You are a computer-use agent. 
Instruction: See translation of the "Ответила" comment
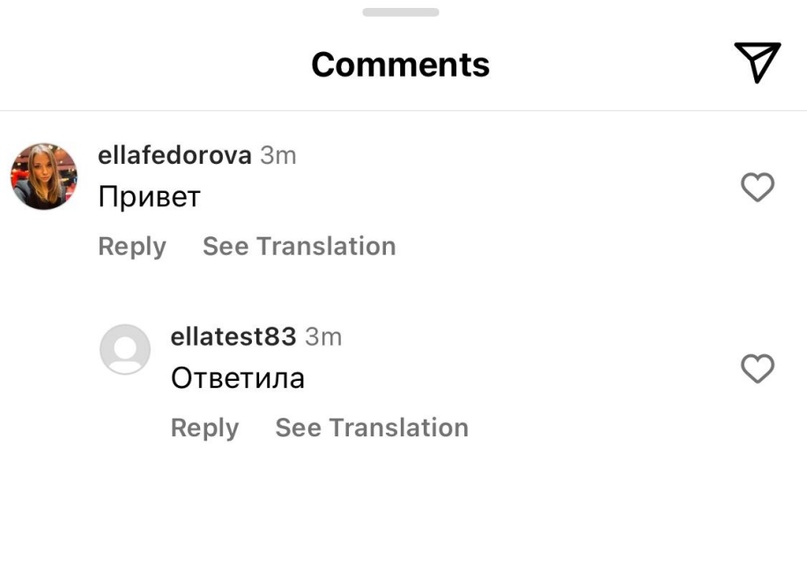click(x=371, y=428)
